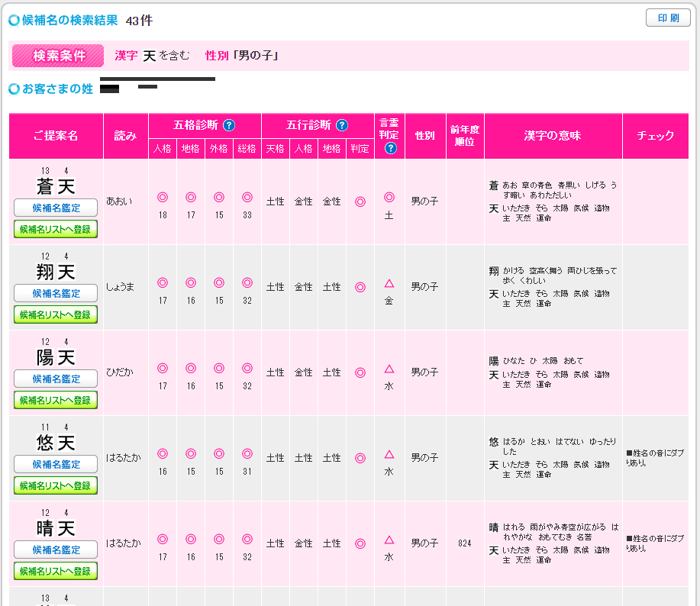The height and width of the screenshot is (606, 700).
Task: Open help icon beside 五行診断
Action: 342,125
